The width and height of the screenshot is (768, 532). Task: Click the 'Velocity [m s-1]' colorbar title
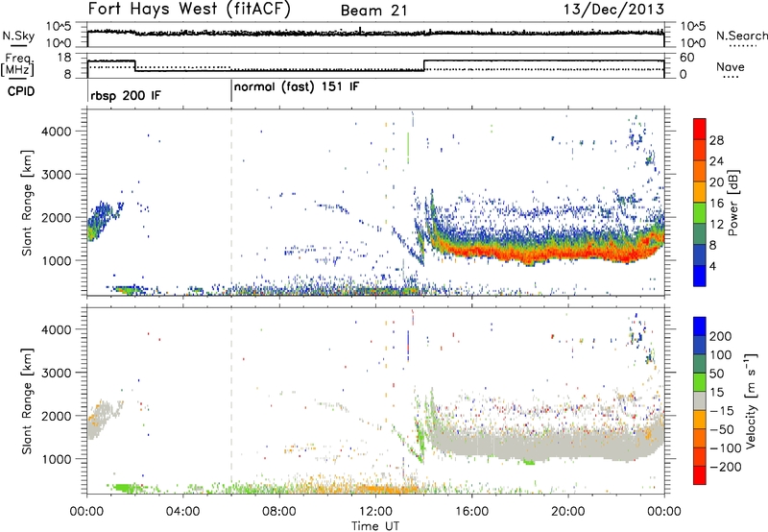click(x=751, y=400)
